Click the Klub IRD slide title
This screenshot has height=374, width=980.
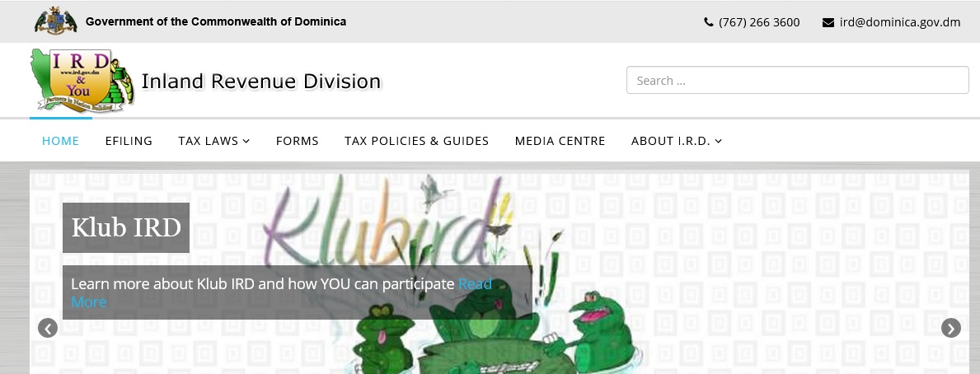[x=126, y=227]
